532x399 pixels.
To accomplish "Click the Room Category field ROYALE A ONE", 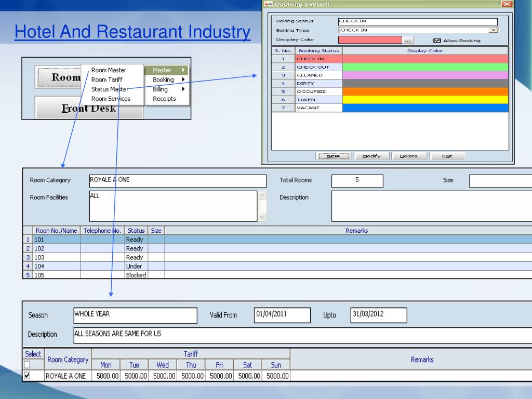I will click(178, 181).
